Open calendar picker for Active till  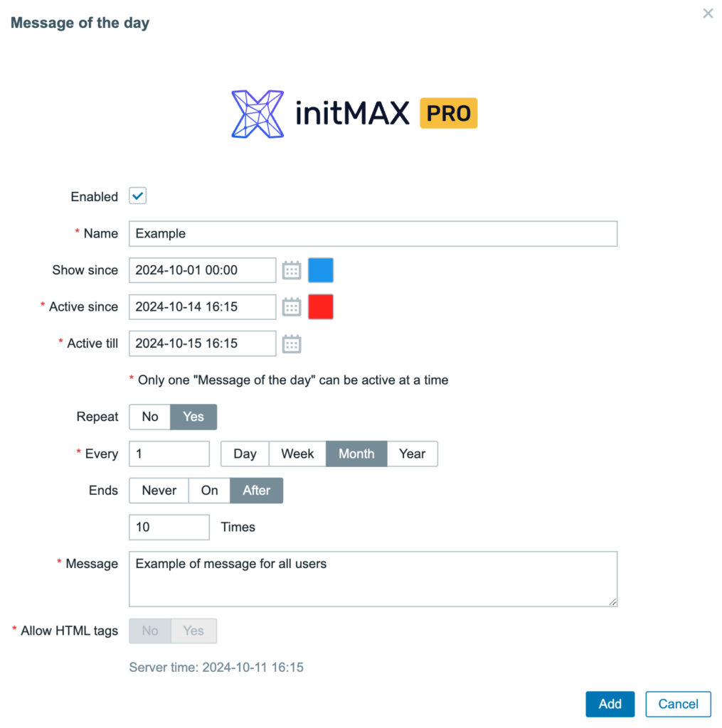292,343
